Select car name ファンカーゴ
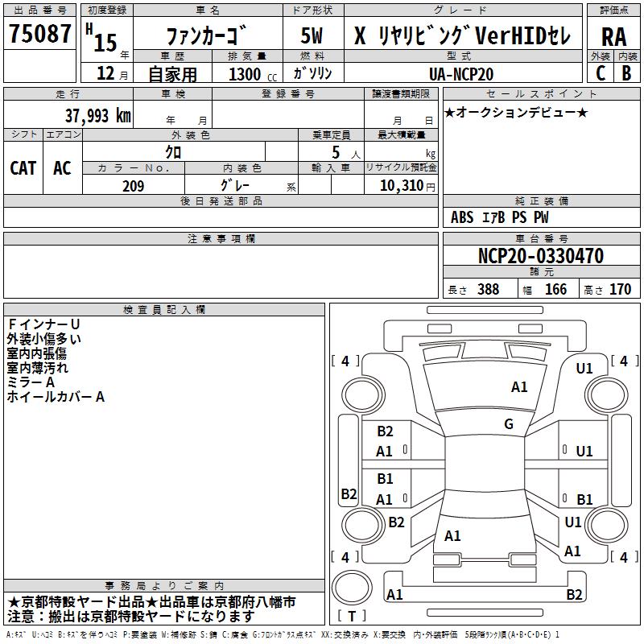The width and height of the screenshot is (644, 644). pos(207,35)
